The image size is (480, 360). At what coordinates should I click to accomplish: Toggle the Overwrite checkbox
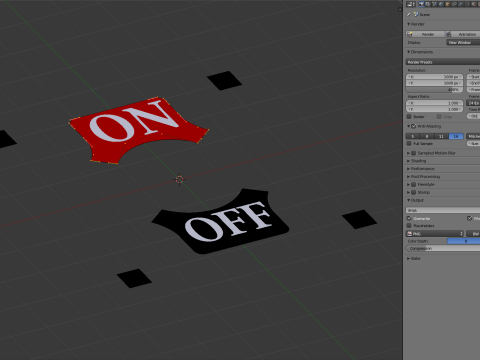coord(409,218)
